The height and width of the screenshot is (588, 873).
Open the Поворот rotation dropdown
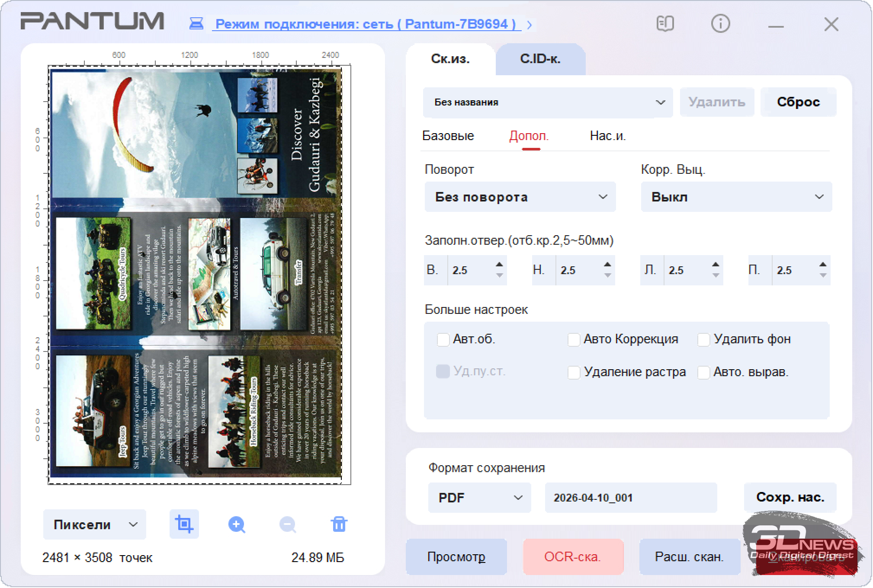pos(520,197)
